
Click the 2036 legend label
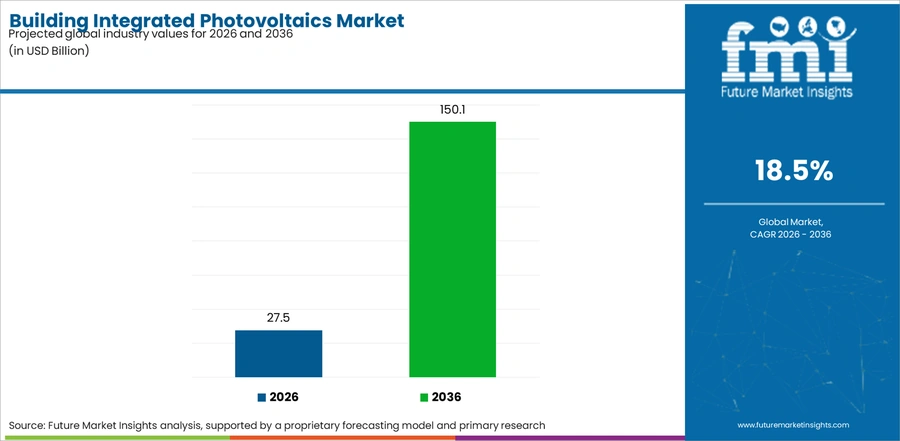(x=447, y=397)
